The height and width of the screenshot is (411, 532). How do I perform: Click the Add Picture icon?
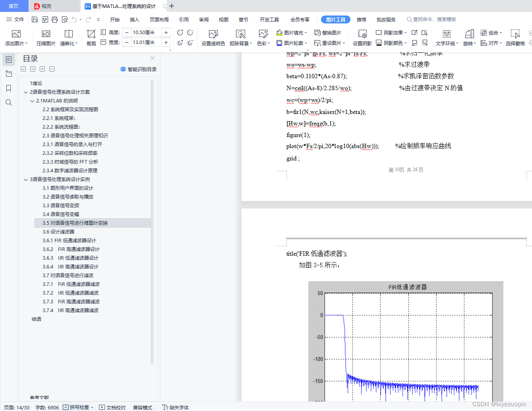(16, 34)
